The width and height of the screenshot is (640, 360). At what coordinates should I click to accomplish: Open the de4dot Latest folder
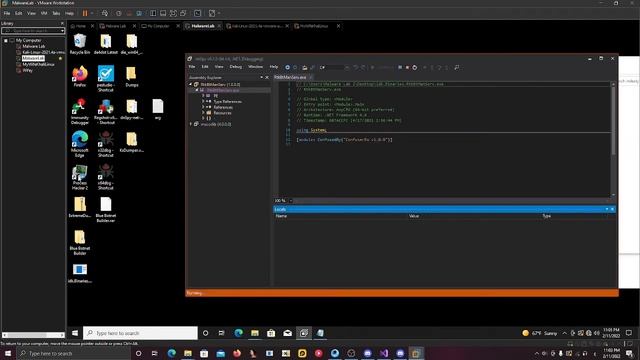pyautogui.click(x=106, y=44)
